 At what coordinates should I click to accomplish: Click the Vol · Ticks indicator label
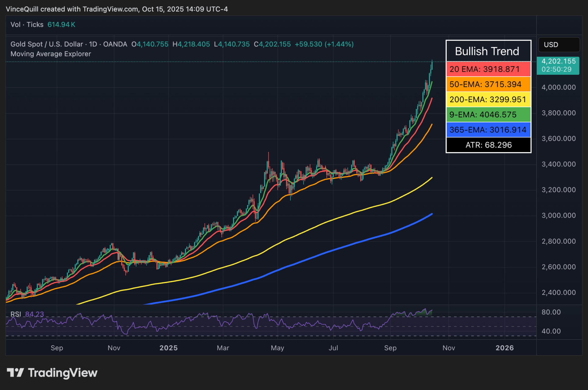[27, 25]
